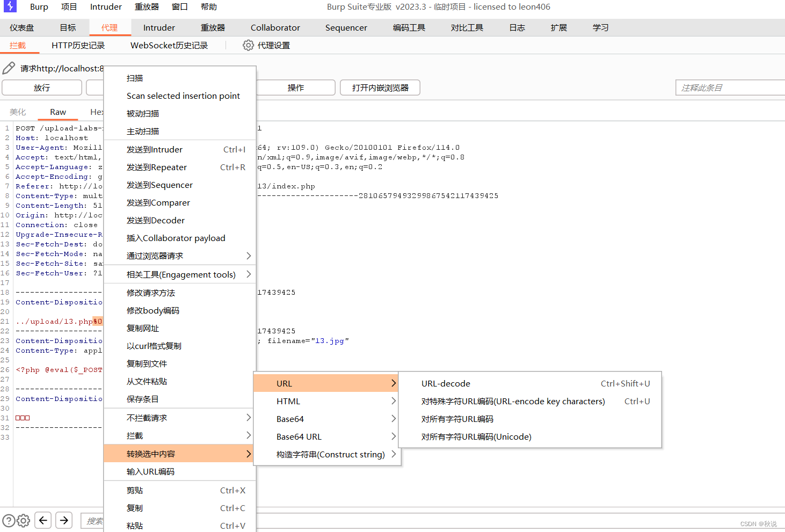
Task: Switch to the 学习 tab
Action: [601, 27]
